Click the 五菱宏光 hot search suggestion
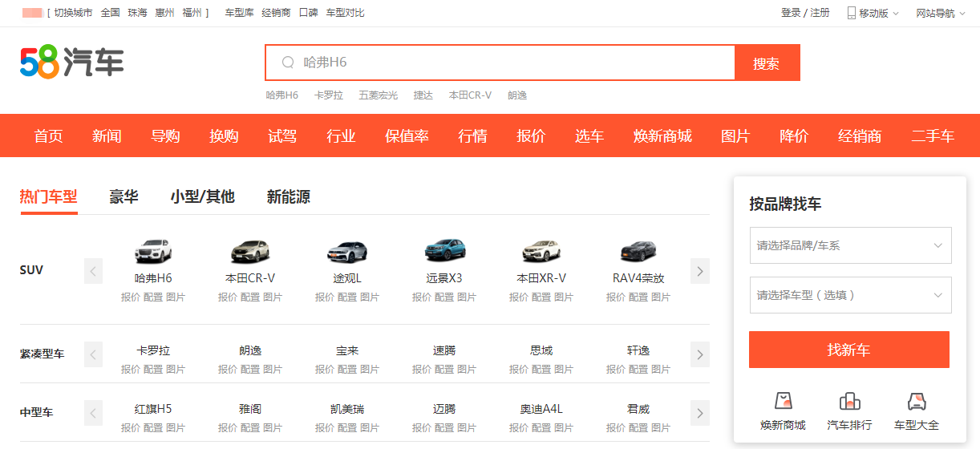The height and width of the screenshot is (449, 980). click(x=378, y=95)
